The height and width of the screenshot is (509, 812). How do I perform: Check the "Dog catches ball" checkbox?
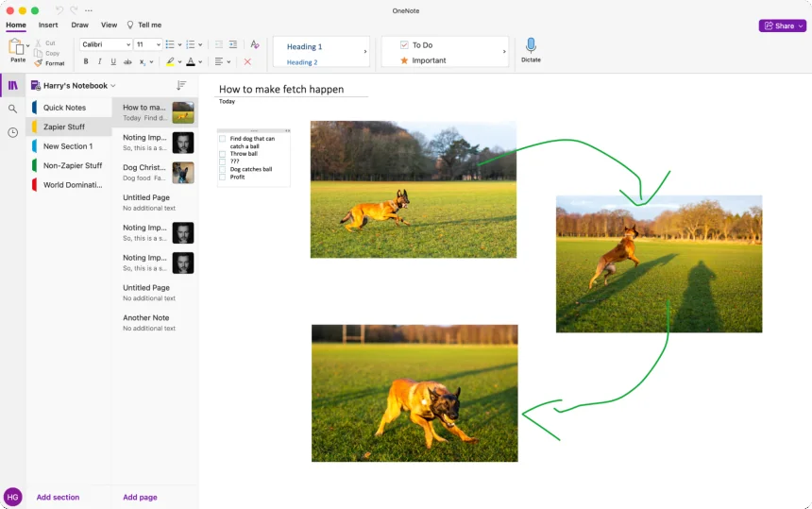(x=223, y=169)
